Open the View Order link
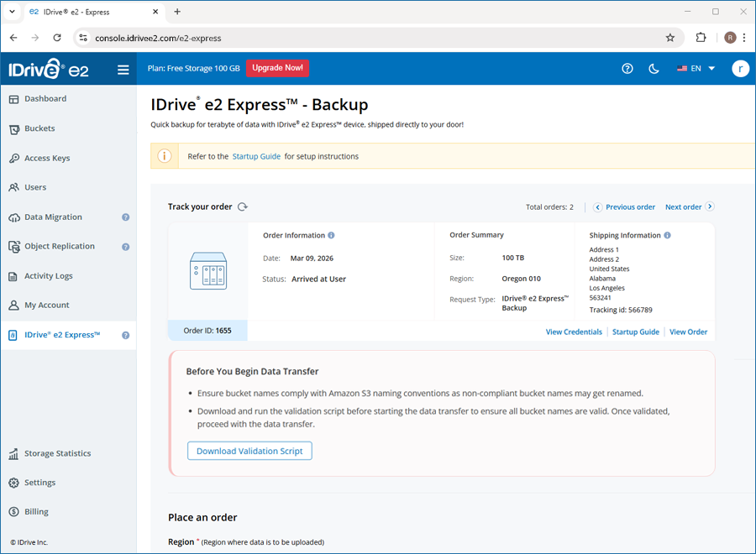Image resolution: width=756 pixels, height=554 pixels. pos(688,332)
